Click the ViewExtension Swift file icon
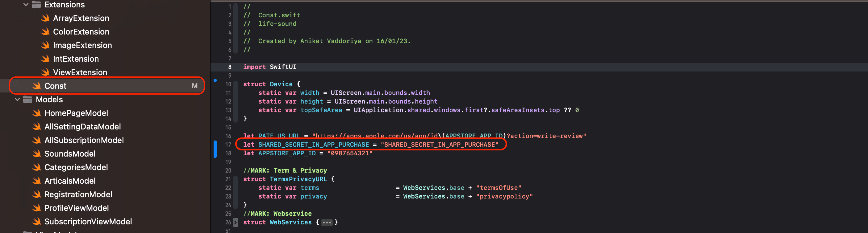Viewport: 868px width, 233px height. pyautogui.click(x=45, y=72)
